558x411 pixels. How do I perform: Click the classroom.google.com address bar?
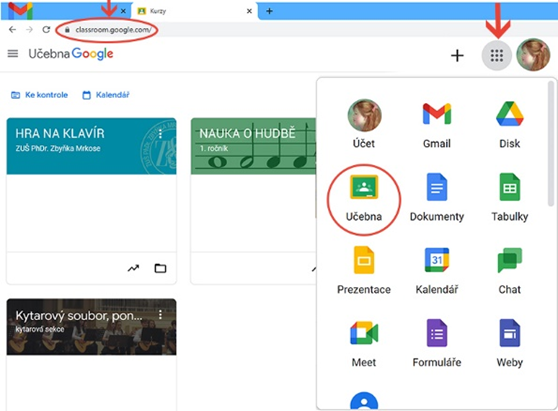coord(113,30)
